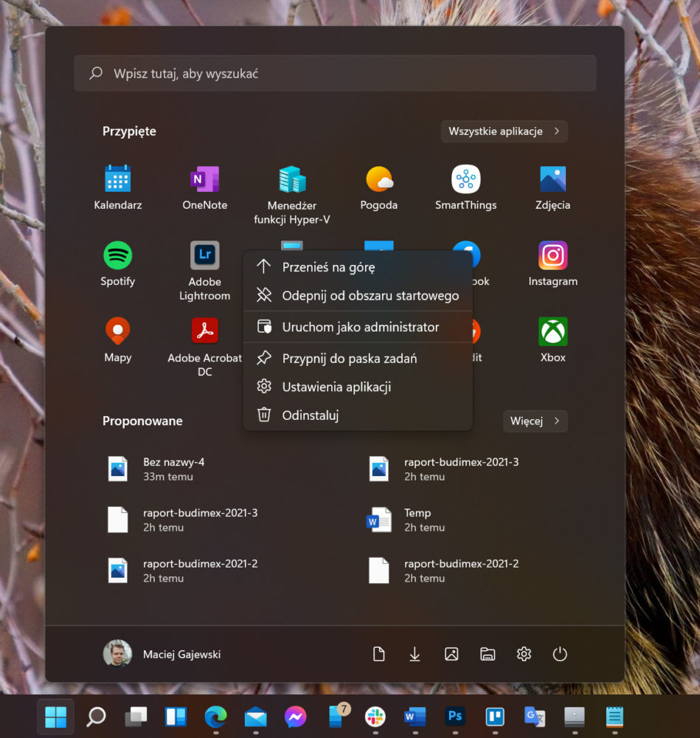Open the Zdjęcia photos app
Image resolution: width=700 pixels, height=738 pixels.
click(x=552, y=187)
